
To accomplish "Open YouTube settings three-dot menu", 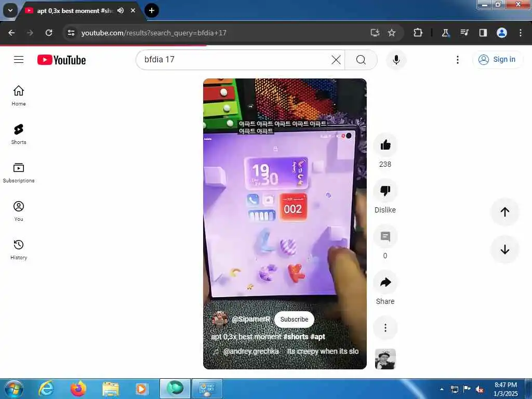I will [457, 60].
